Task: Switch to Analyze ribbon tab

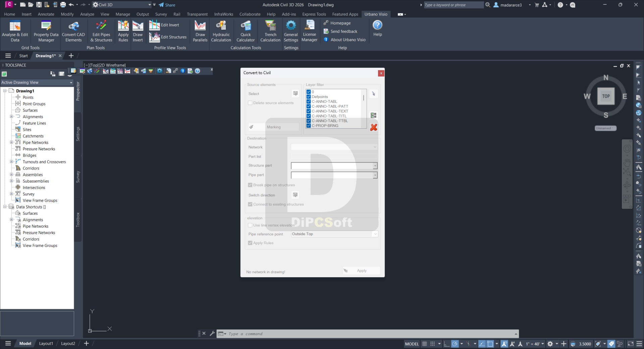Action: (87, 14)
